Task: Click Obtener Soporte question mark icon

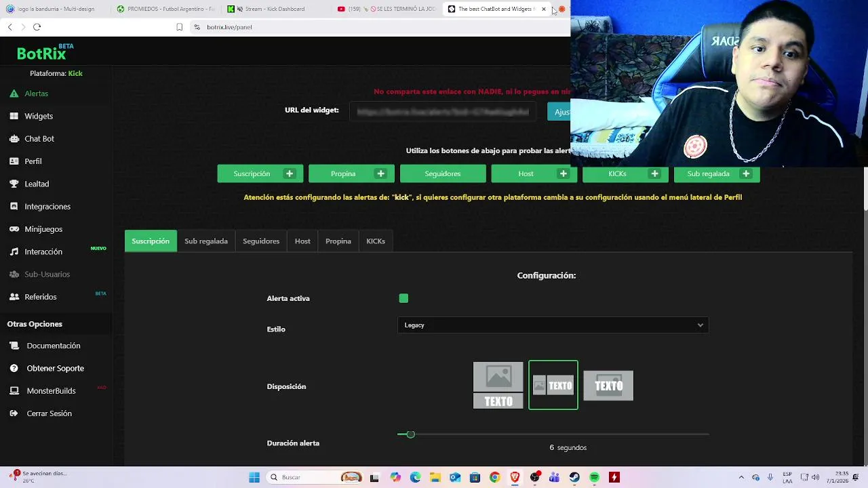Action: [14, 368]
